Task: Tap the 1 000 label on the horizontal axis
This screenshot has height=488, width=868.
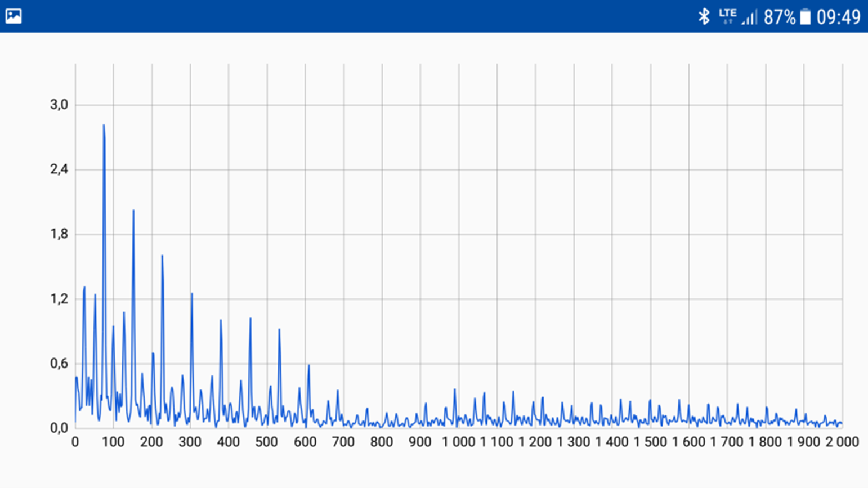Action: 458,442
